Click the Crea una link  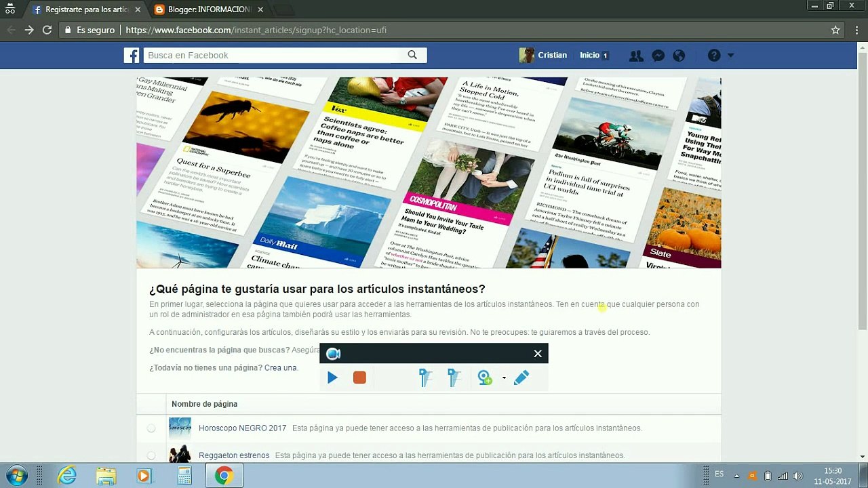coord(281,368)
